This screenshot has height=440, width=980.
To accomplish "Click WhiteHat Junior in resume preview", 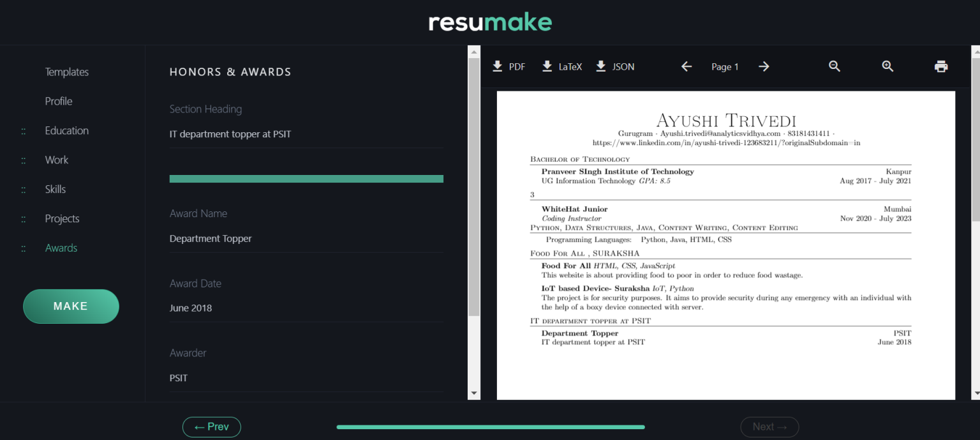I will coord(574,209).
